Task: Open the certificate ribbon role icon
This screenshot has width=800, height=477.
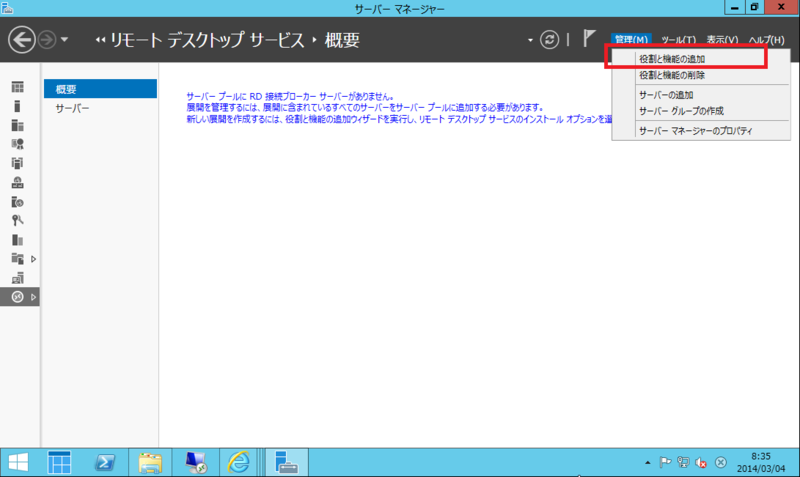Action: click(x=17, y=144)
